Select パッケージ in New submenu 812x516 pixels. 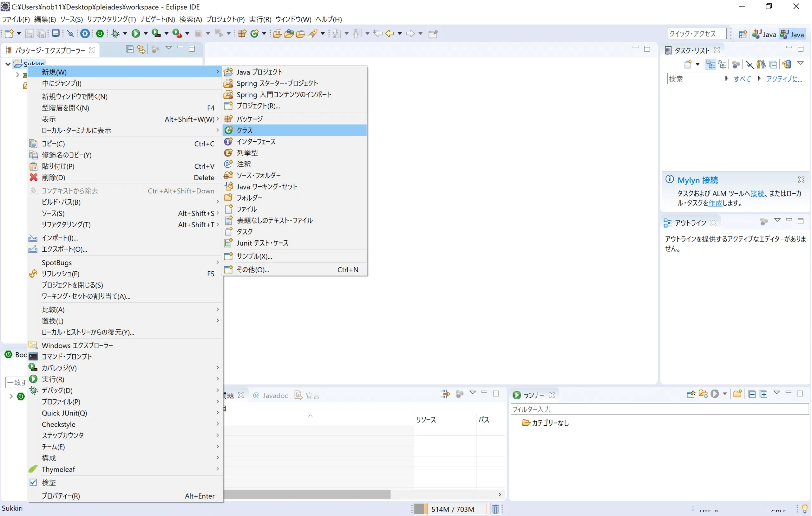click(294, 119)
